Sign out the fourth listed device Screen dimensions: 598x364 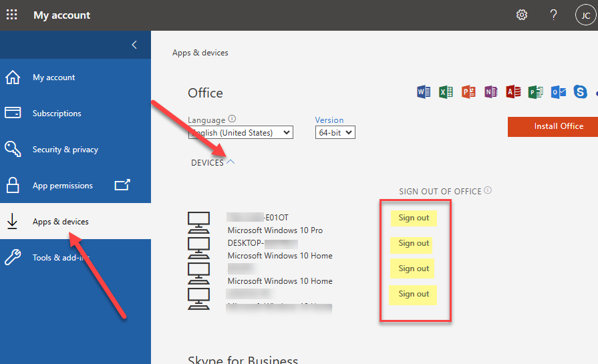[x=413, y=295]
